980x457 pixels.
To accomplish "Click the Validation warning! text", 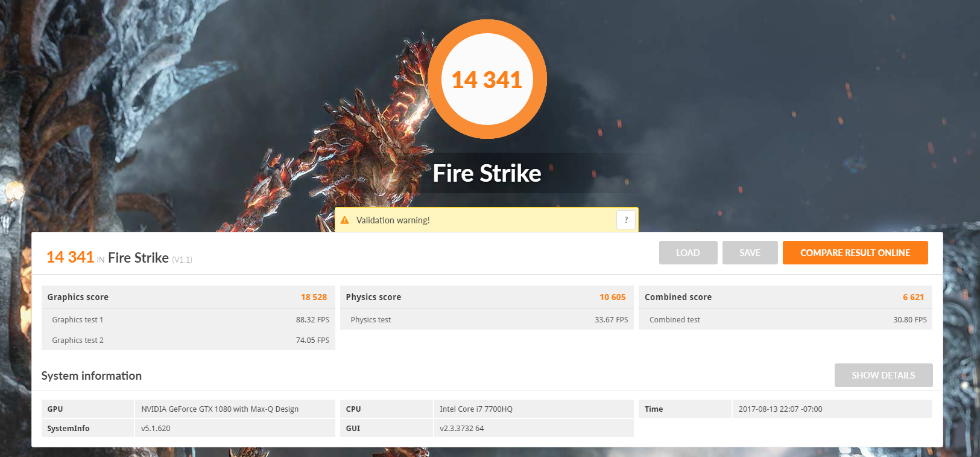I will [393, 220].
